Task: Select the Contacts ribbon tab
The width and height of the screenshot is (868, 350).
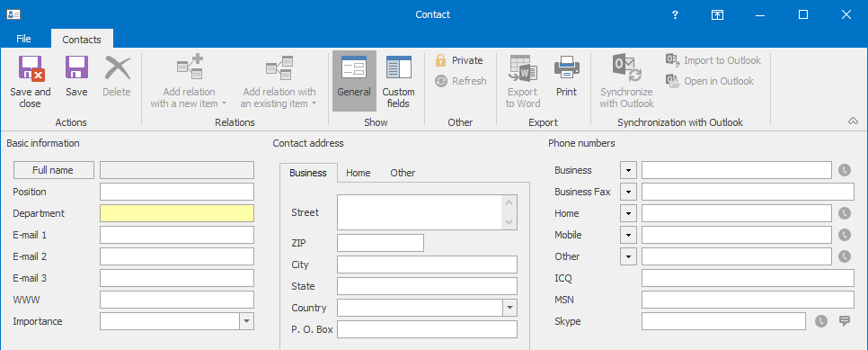Action: coord(82,40)
